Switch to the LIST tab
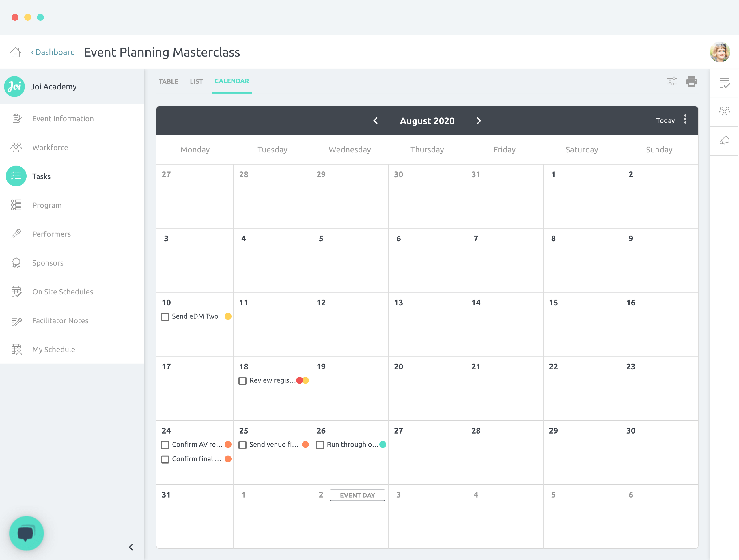The width and height of the screenshot is (739, 560). (196, 81)
